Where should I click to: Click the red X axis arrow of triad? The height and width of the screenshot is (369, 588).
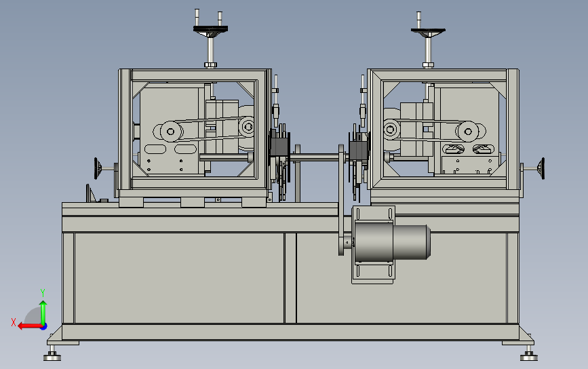click(29, 326)
